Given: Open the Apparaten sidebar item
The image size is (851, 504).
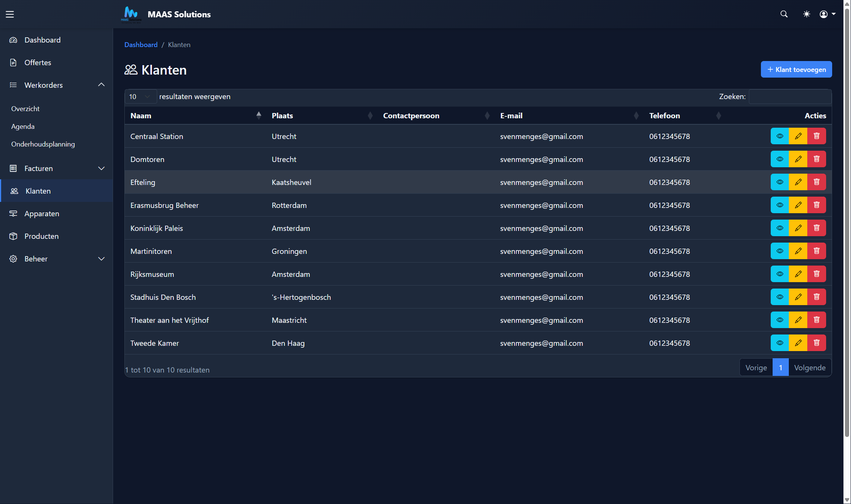Looking at the screenshot, I should pos(41,214).
